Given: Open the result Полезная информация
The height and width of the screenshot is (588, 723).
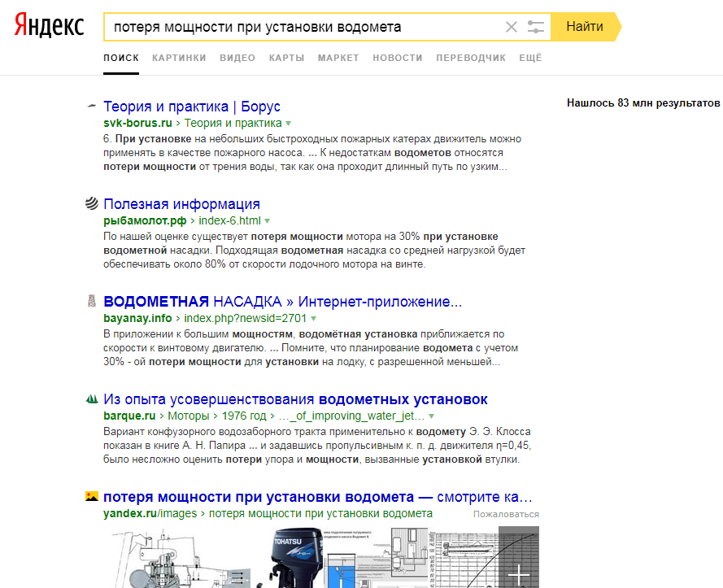Looking at the screenshot, I should (181, 204).
